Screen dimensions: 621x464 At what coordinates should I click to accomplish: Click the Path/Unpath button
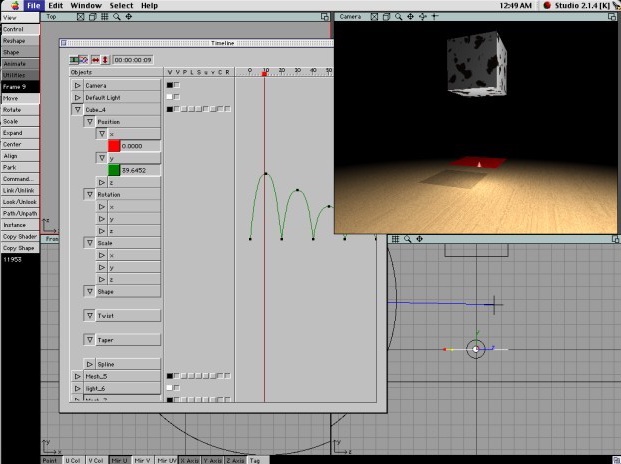(x=20, y=213)
